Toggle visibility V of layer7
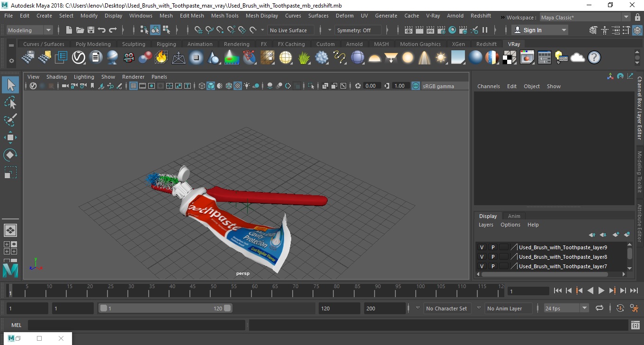This screenshot has height=345, width=644. pyautogui.click(x=482, y=266)
